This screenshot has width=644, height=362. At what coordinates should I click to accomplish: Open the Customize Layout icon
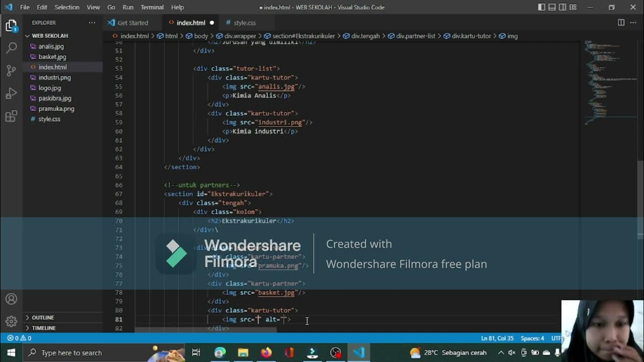coord(573,7)
